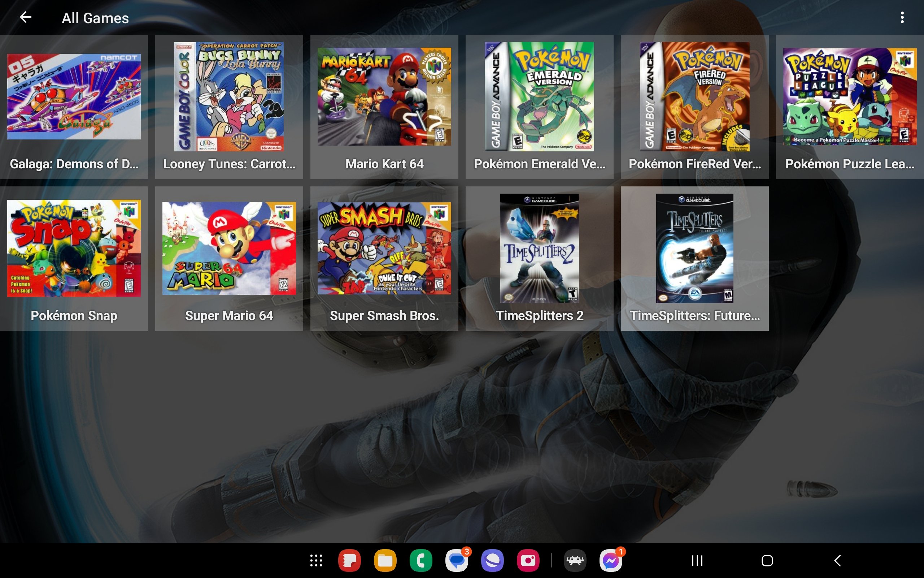
Task: Click the 'Looney Tunes: Carrot...' title
Action: (x=229, y=164)
